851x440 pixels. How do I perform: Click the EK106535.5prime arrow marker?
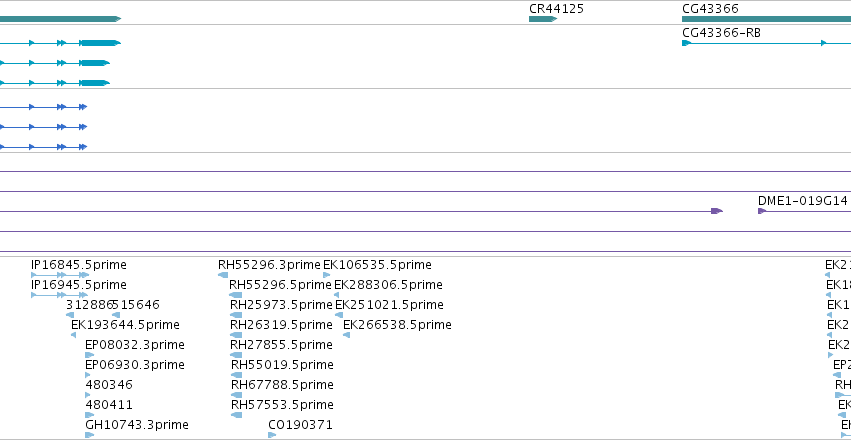pos(326,275)
